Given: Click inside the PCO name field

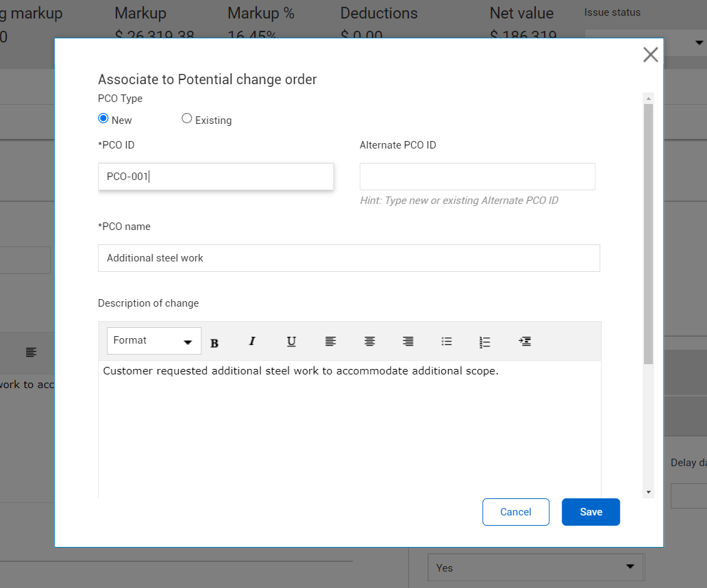Looking at the screenshot, I should click(349, 258).
